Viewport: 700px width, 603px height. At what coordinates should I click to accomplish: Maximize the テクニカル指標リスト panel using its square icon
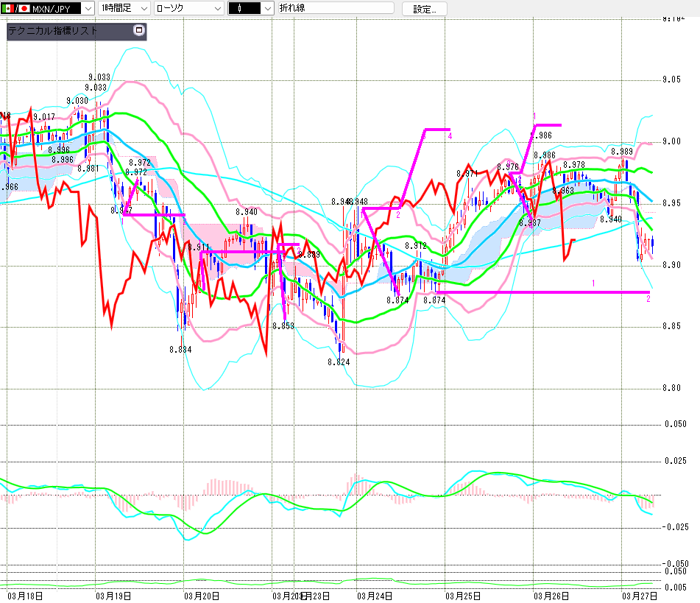(x=138, y=31)
